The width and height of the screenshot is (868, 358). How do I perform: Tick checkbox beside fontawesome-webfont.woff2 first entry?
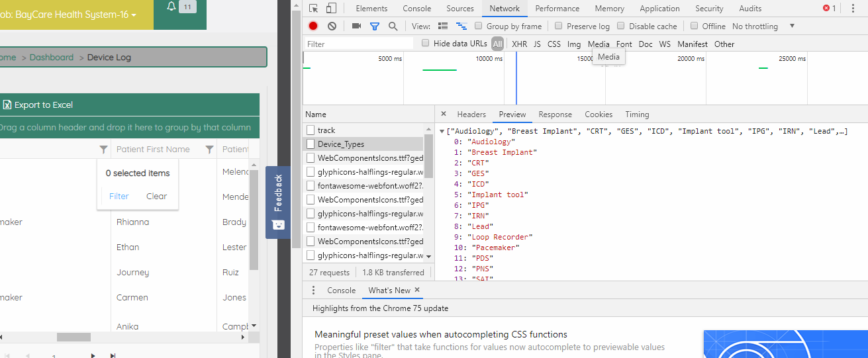point(310,186)
